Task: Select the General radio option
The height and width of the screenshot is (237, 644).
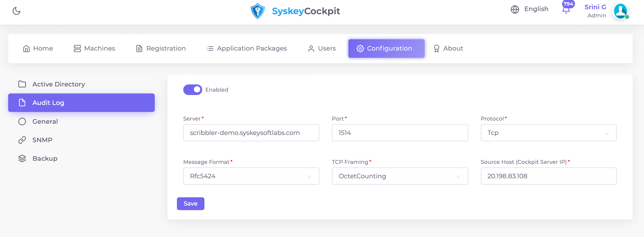Action: [x=23, y=121]
